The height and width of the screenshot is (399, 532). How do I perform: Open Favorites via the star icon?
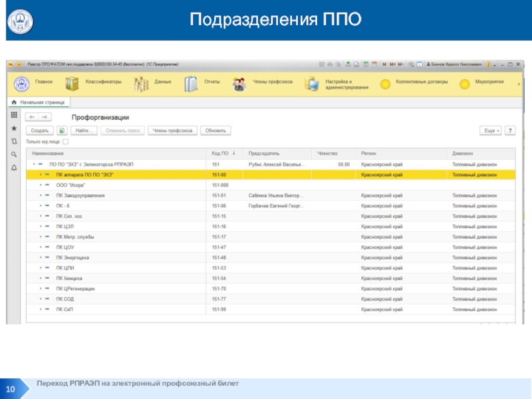[14, 128]
